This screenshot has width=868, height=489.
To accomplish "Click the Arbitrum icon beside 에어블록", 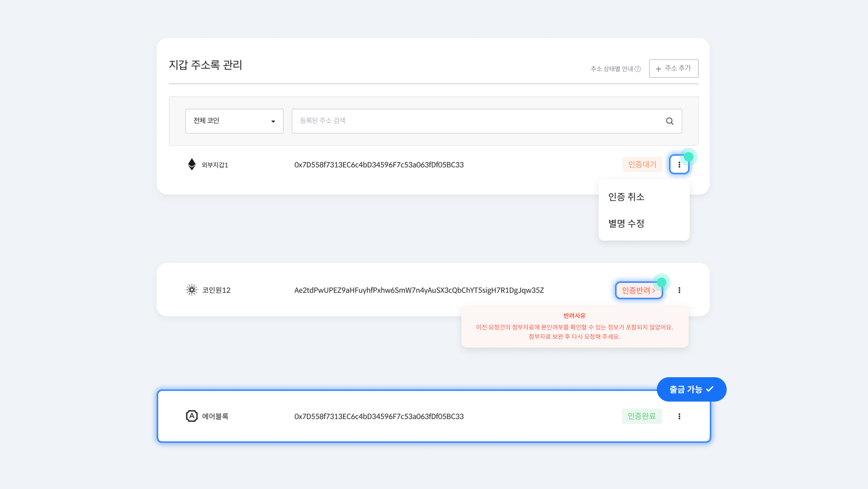I will coord(192,416).
